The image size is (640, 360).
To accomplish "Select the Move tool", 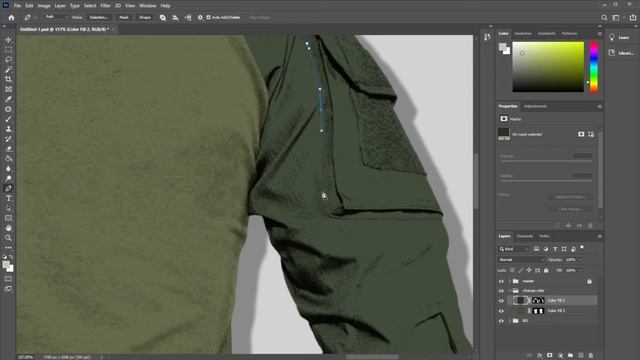I will tap(8, 40).
